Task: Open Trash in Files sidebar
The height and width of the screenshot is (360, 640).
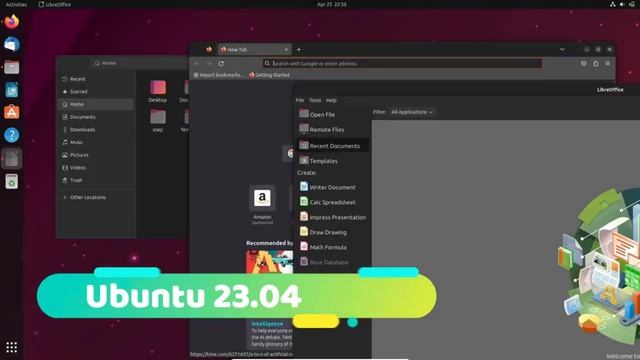Action: coord(96,180)
